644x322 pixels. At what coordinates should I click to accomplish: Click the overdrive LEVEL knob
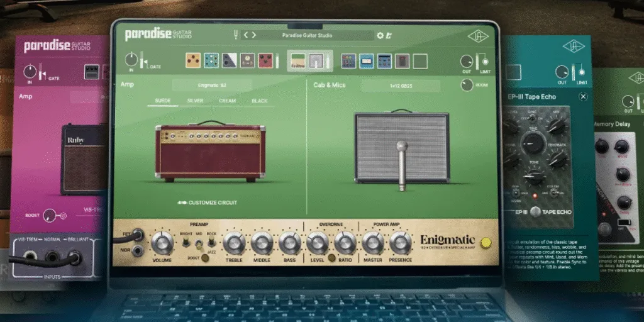click(x=317, y=243)
